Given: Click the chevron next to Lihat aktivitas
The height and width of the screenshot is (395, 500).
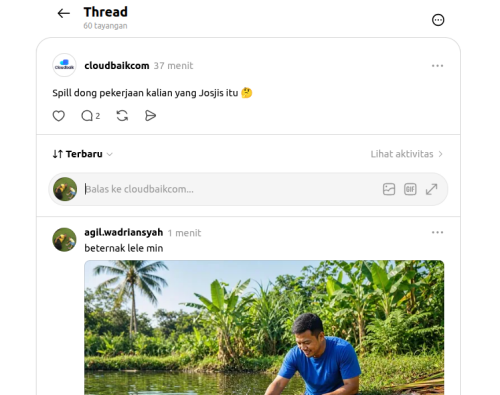Looking at the screenshot, I should [440, 154].
